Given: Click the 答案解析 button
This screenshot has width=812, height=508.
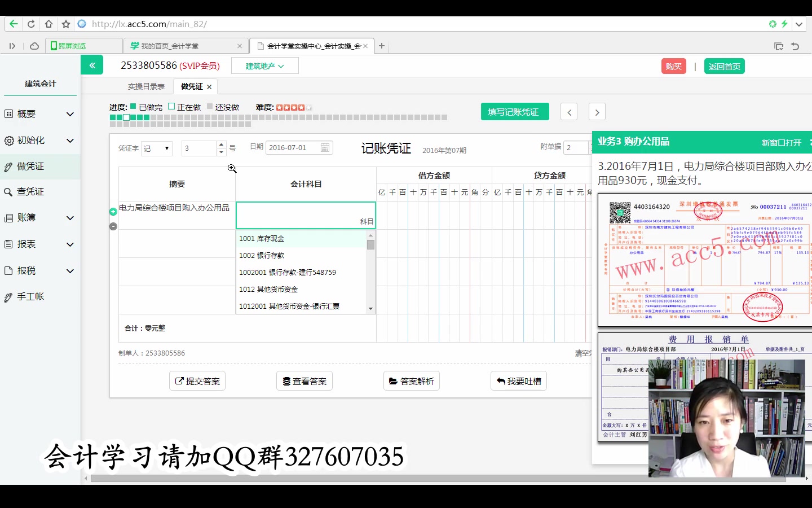Looking at the screenshot, I should pyautogui.click(x=412, y=381).
